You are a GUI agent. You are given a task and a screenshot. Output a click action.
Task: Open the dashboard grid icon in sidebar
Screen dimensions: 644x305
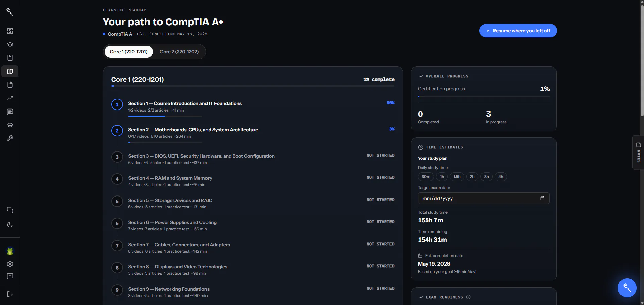(10, 31)
